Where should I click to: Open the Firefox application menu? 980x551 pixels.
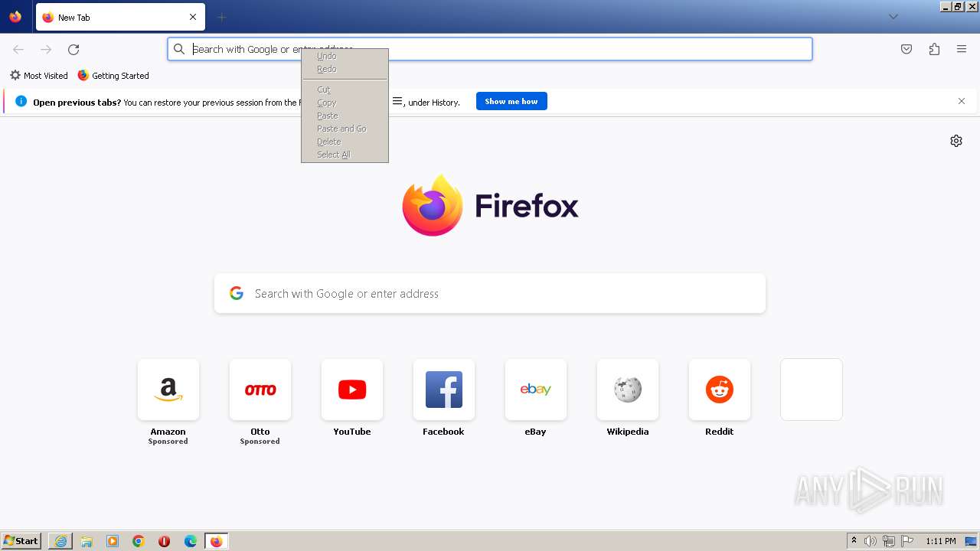coord(962,49)
